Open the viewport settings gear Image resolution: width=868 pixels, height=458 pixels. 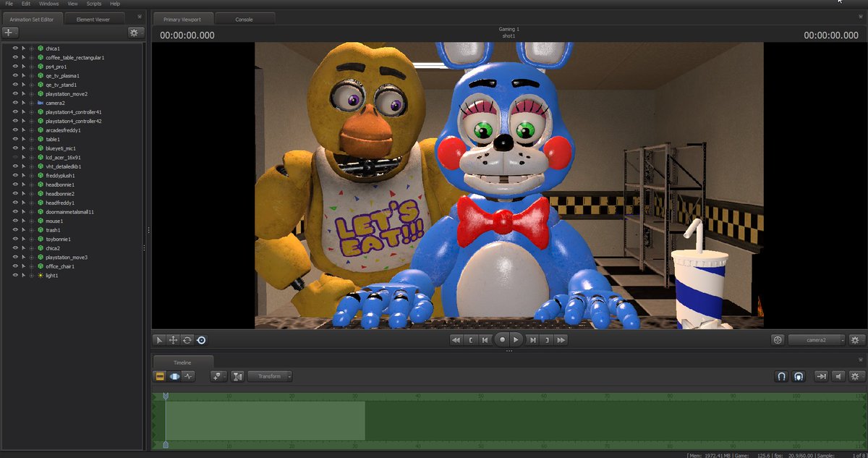click(x=856, y=339)
